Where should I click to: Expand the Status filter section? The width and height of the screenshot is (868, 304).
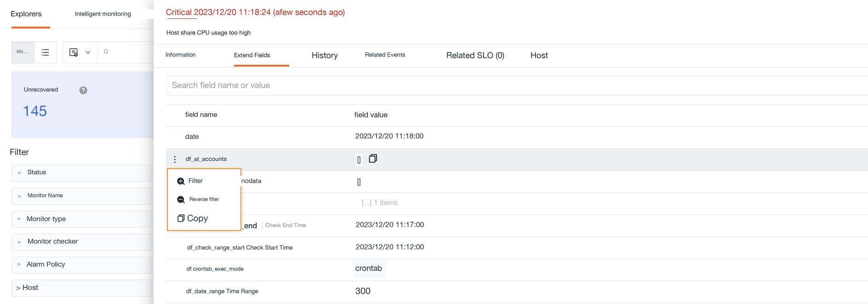click(x=82, y=173)
